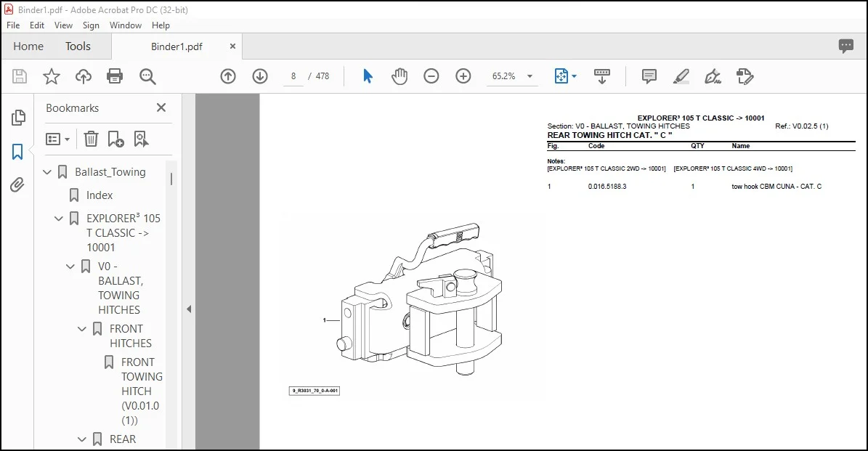This screenshot has height=451, width=868.
Task: Open the Ballast_Towing bookmark
Action: [x=110, y=172]
